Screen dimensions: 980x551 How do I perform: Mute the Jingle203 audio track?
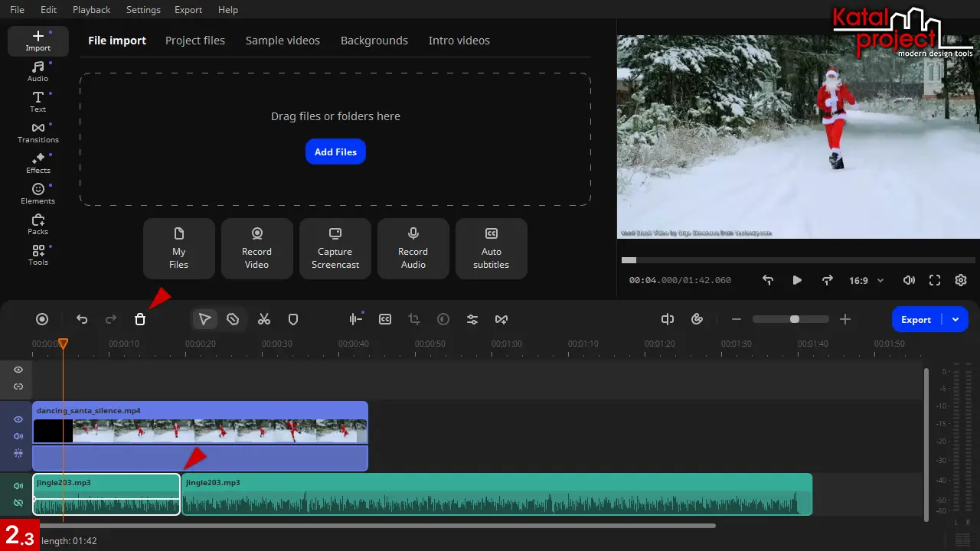(x=18, y=486)
